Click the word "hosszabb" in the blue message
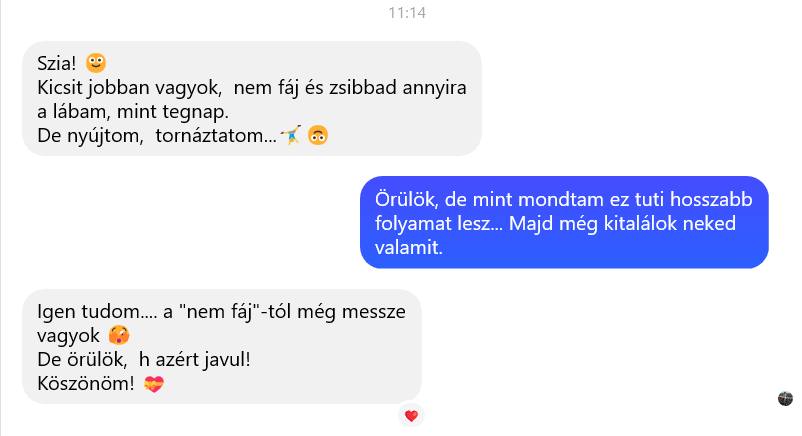This screenshot has width=802, height=436. [711, 200]
